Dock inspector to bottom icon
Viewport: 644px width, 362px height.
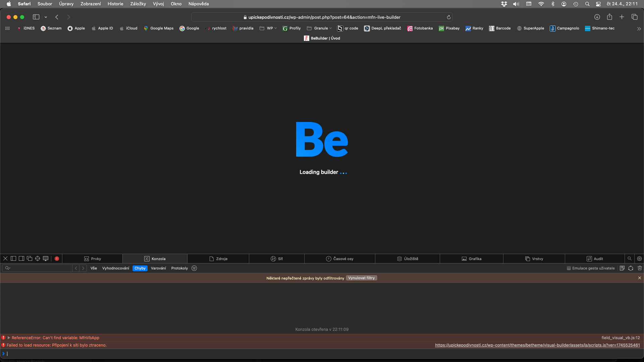tap(13, 258)
